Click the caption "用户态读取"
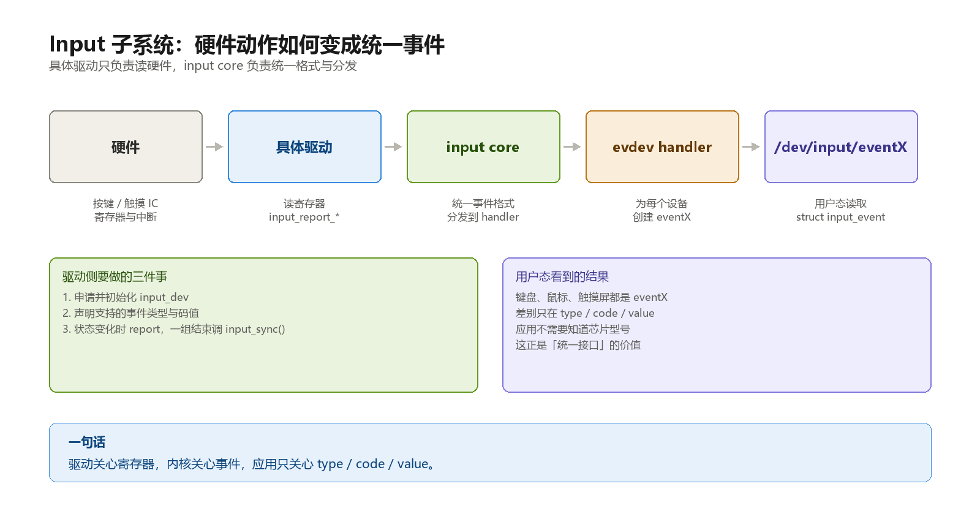The image size is (980, 527). click(x=841, y=203)
